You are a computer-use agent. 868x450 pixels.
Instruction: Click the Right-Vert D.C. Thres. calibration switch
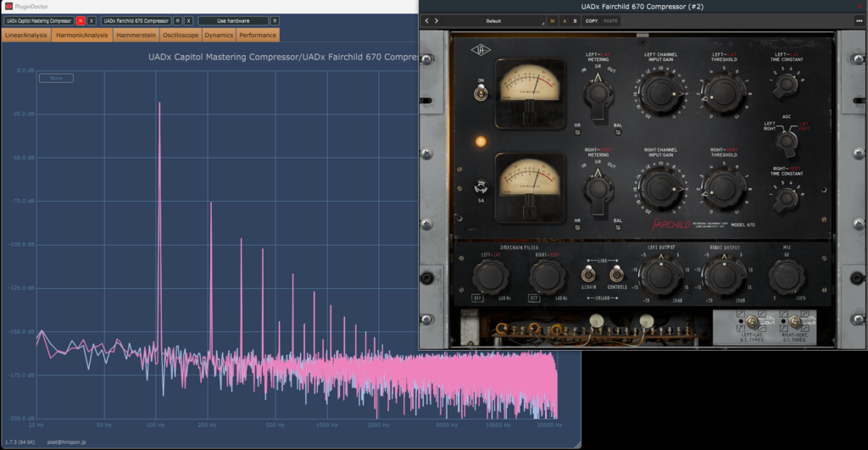(794, 321)
